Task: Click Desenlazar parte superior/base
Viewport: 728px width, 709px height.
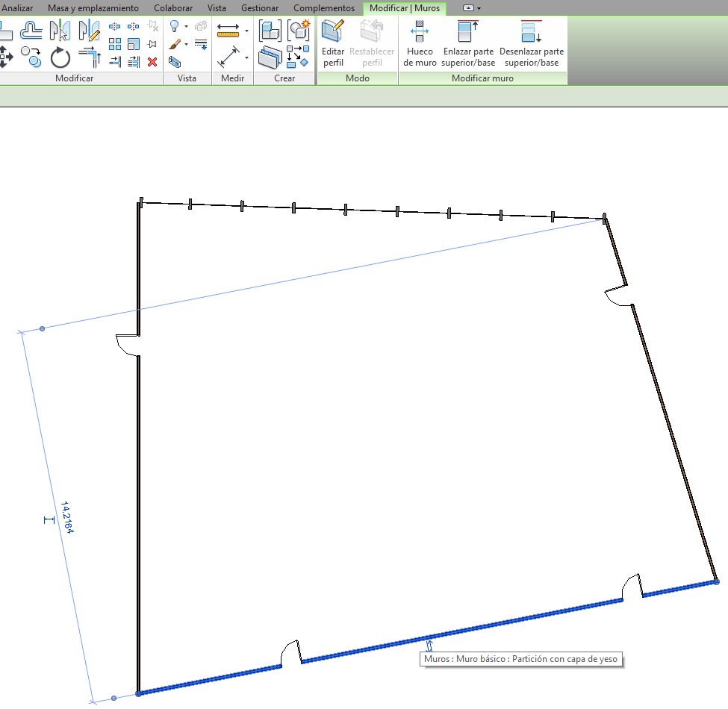Action: tap(531, 44)
